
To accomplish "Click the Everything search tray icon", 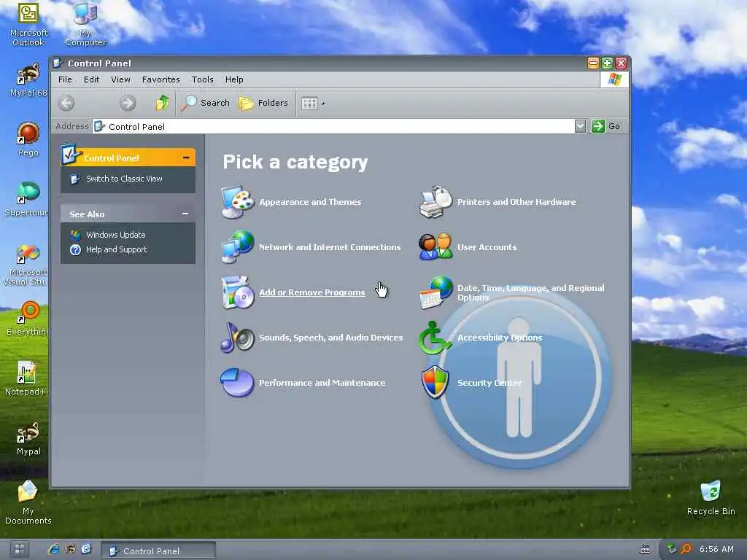I will tap(686, 549).
